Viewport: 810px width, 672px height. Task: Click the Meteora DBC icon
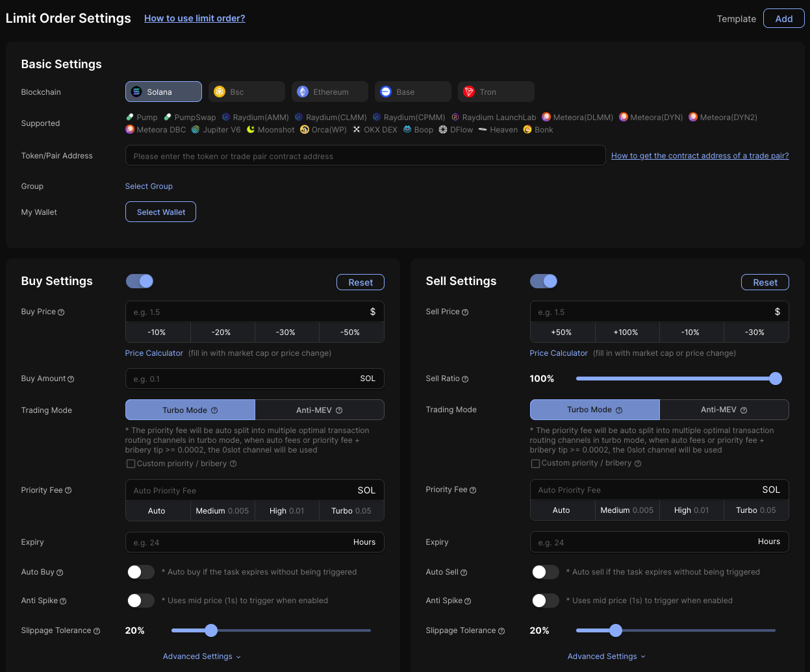130,130
